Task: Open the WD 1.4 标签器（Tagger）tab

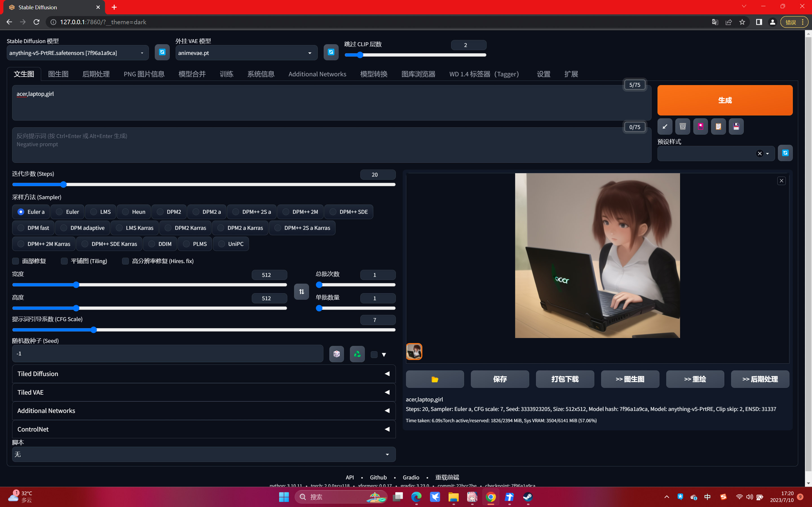Action: coord(484,74)
